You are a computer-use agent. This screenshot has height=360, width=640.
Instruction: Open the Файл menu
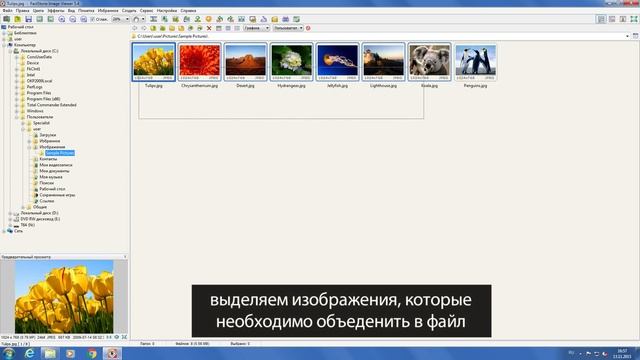pyautogui.click(x=7, y=11)
